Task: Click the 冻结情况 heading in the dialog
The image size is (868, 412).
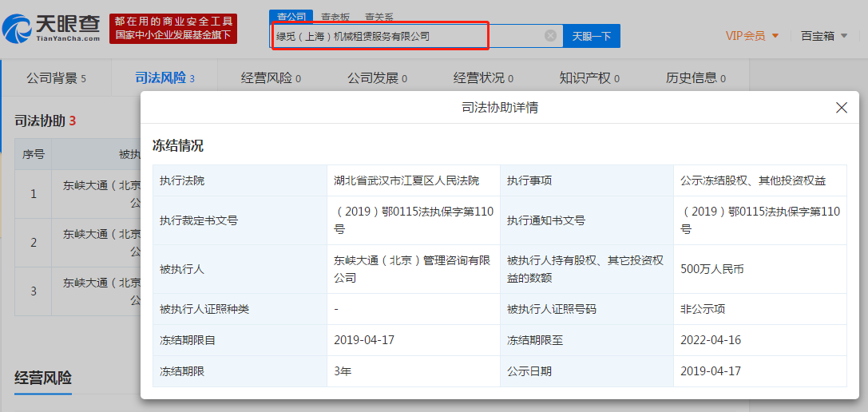Action: click(x=178, y=145)
